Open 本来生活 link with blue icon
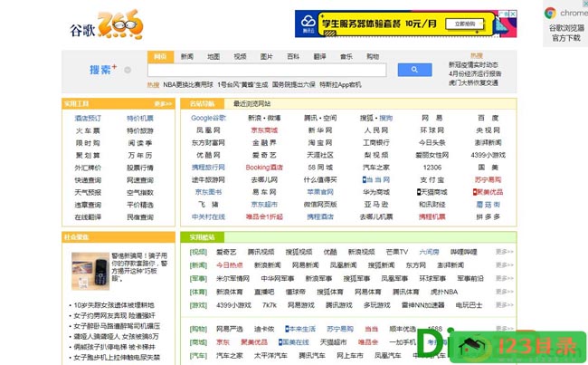 (300, 329)
